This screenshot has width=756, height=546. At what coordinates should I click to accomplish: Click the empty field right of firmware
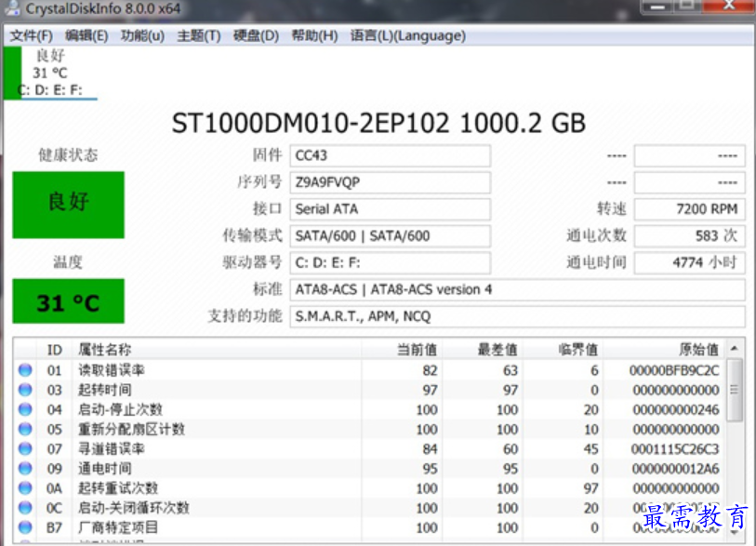(x=689, y=155)
